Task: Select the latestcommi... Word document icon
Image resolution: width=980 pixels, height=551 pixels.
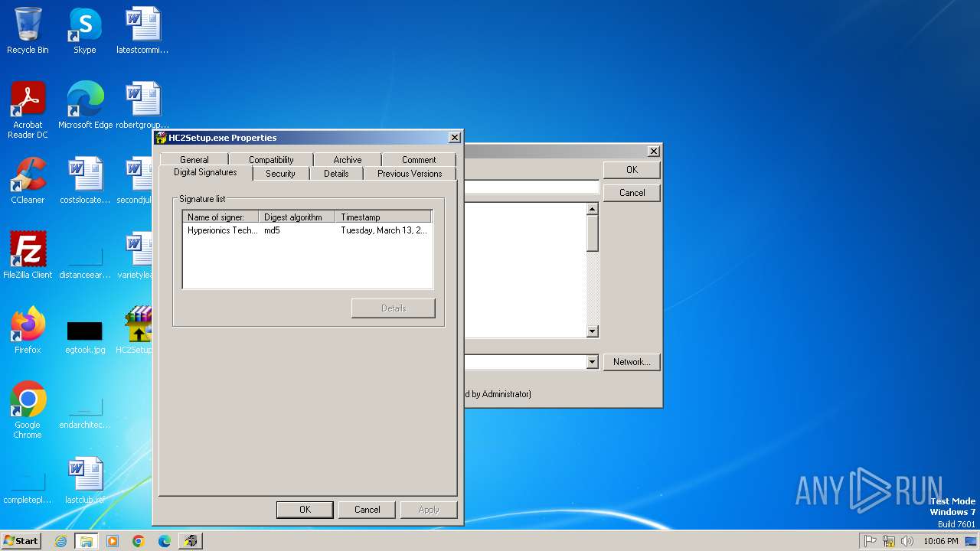Action: tap(142, 31)
